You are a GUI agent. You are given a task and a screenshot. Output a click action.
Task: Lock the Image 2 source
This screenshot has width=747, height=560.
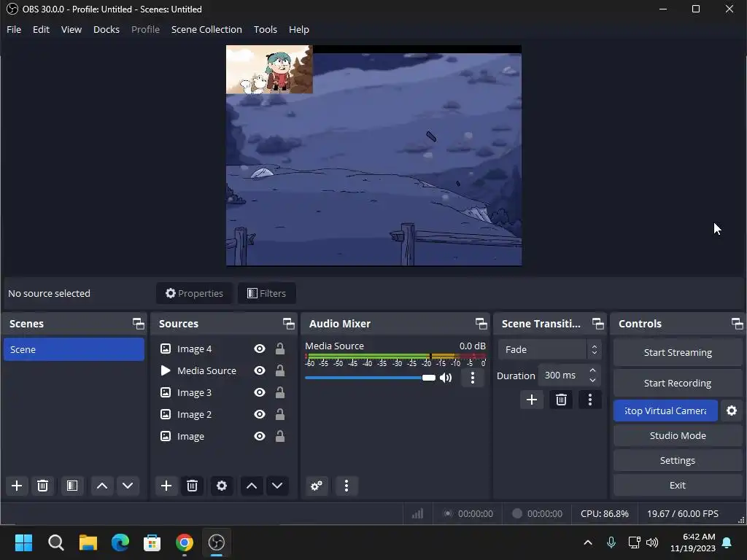click(280, 415)
